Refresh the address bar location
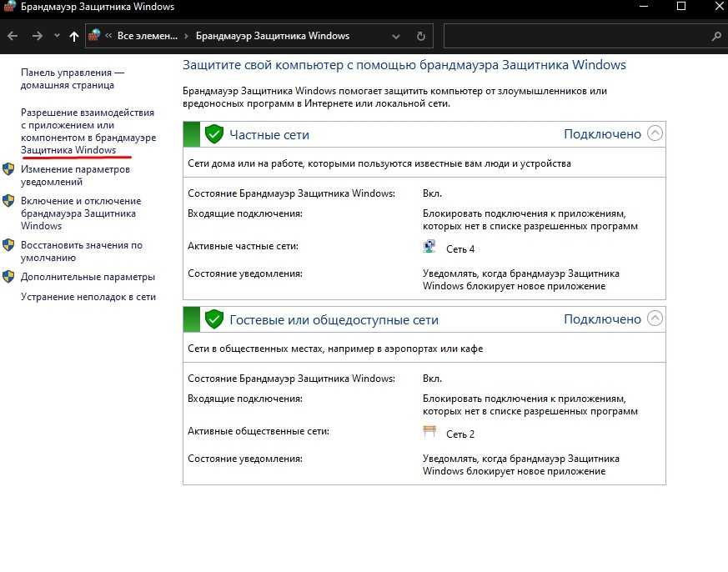This screenshot has height=572, width=728. point(420,37)
